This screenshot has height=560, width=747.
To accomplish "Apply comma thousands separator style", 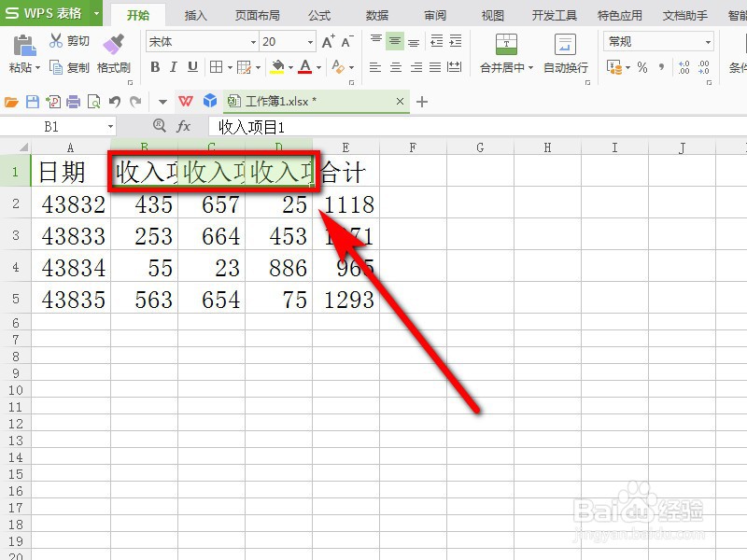I will pyautogui.click(x=661, y=67).
